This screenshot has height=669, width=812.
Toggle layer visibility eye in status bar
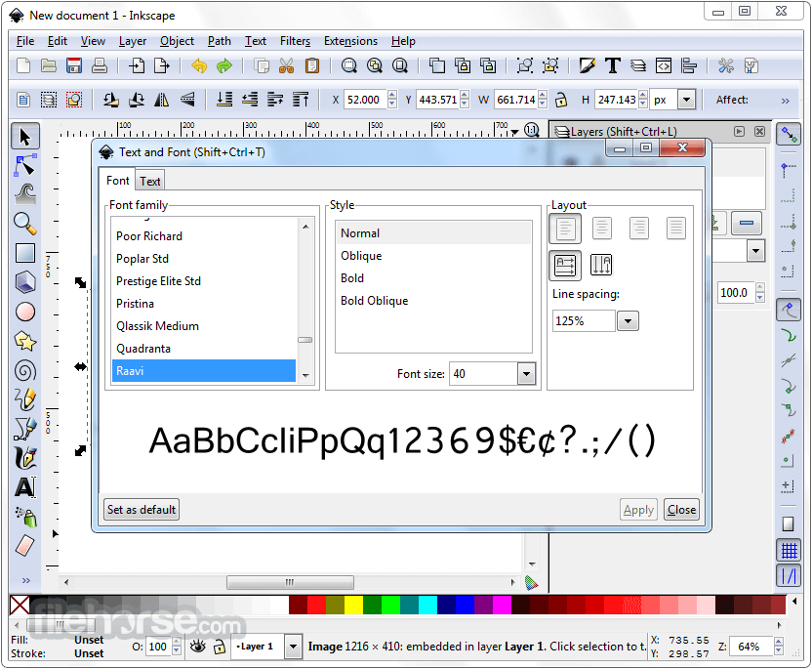(x=198, y=647)
